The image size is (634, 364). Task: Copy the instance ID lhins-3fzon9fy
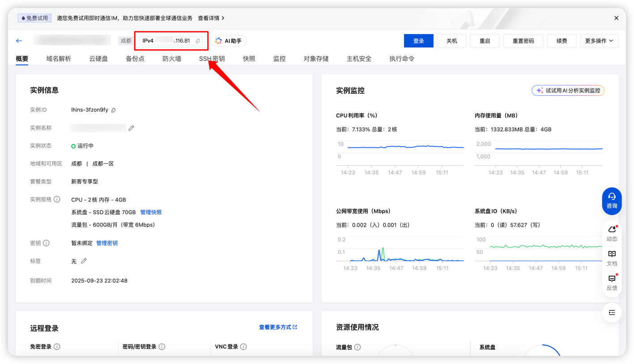tap(113, 110)
